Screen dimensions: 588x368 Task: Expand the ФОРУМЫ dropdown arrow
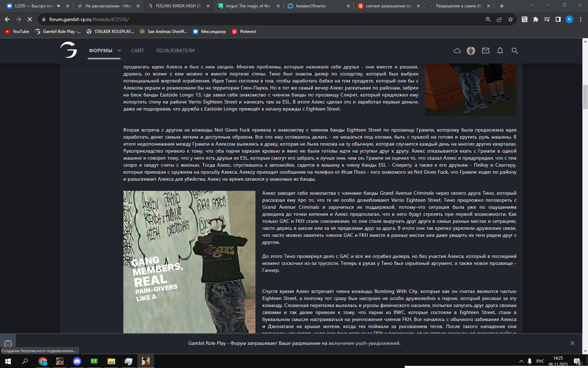[119, 51]
